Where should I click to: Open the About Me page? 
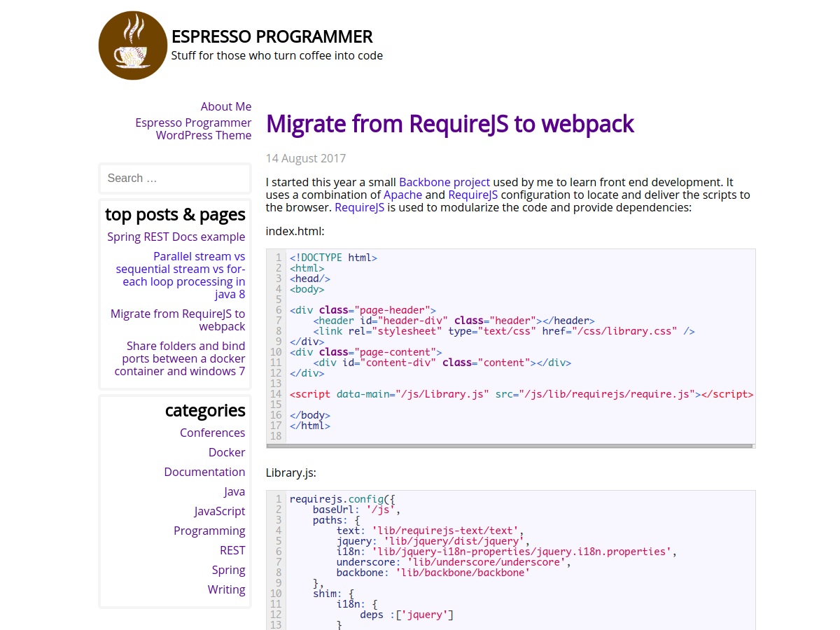225,106
